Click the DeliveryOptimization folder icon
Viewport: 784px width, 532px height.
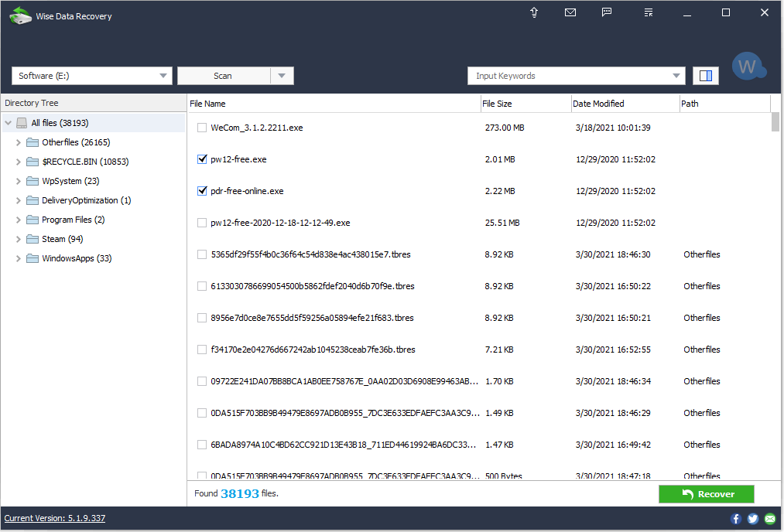pyautogui.click(x=33, y=200)
